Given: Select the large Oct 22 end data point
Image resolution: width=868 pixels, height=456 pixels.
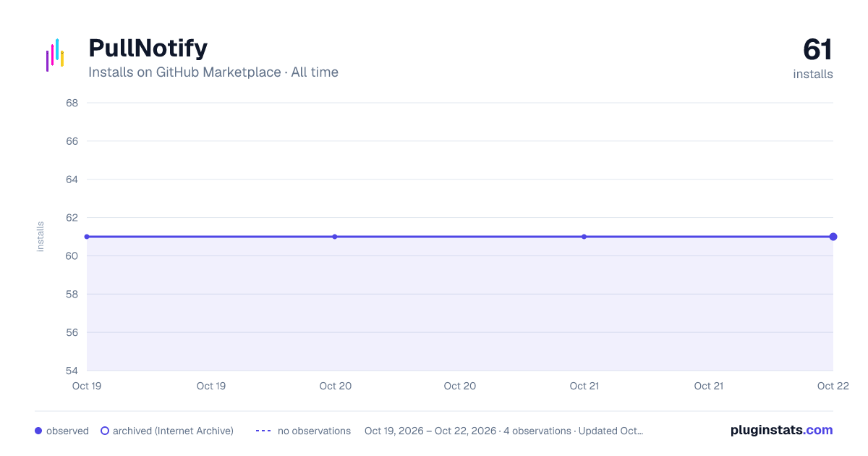Looking at the screenshot, I should (x=833, y=237).
